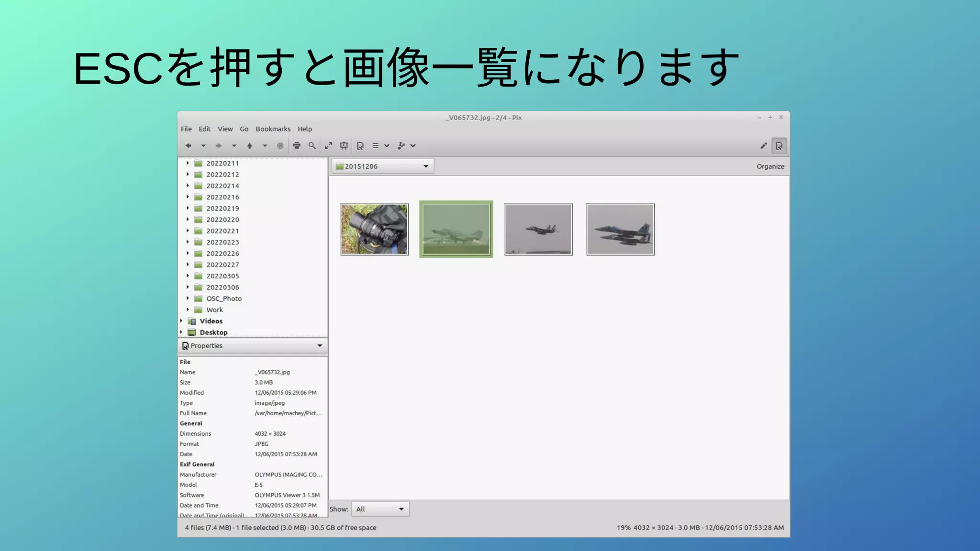Open the find/search magnifier tool

point(312,146)
